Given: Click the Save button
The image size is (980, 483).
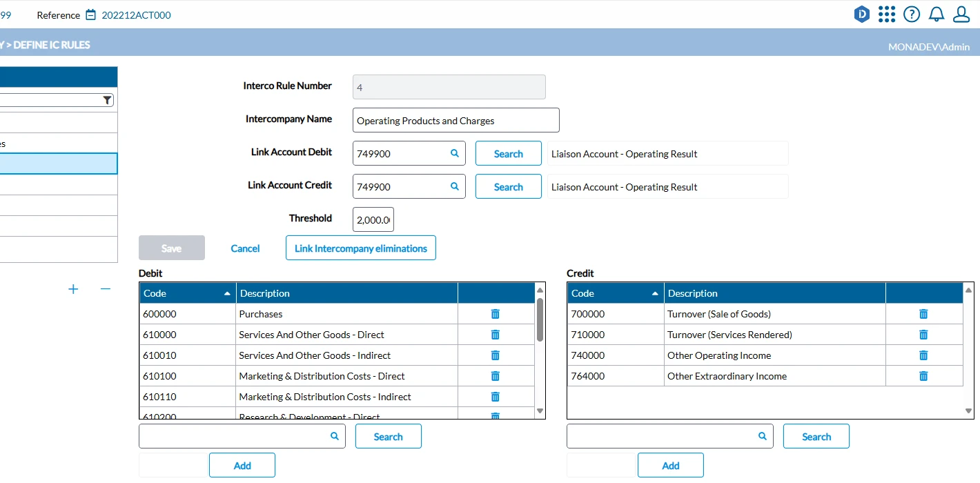Looking at the screenshot, I should pos(172,248).
